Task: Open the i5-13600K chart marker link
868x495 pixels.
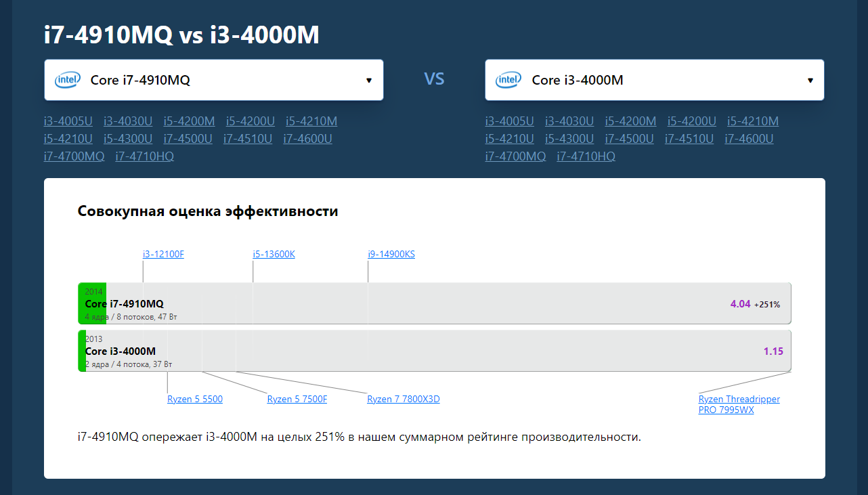Action: (x=274, y=255)
